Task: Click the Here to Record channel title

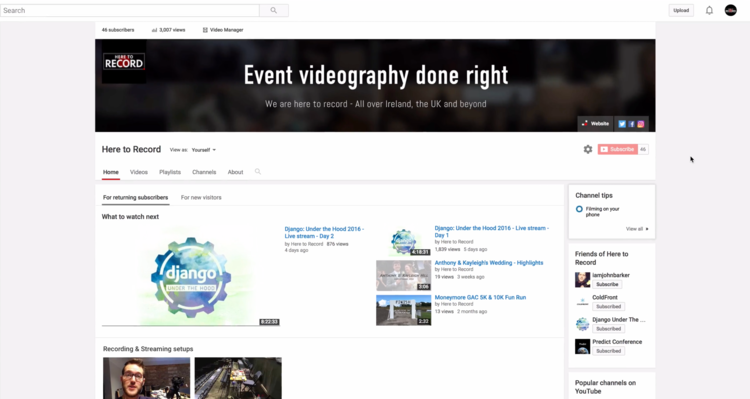Action: tap(131, 149)
